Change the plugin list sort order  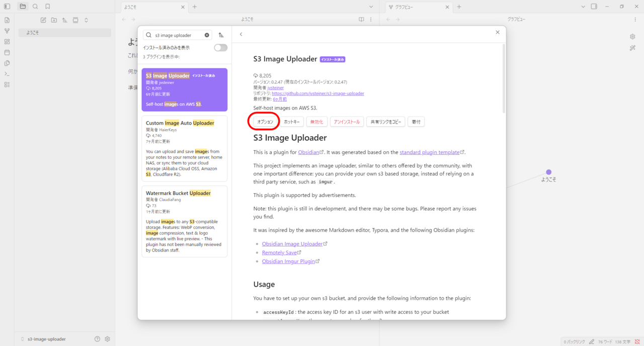coord(221,35)
